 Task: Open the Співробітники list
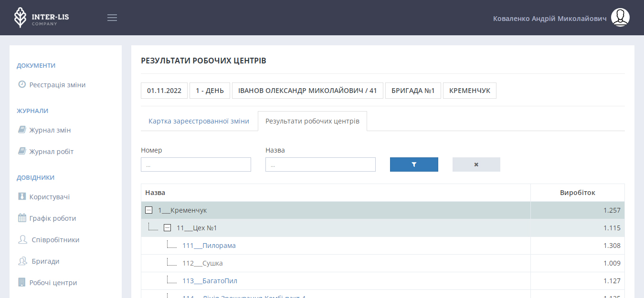[x=55, y=240]
